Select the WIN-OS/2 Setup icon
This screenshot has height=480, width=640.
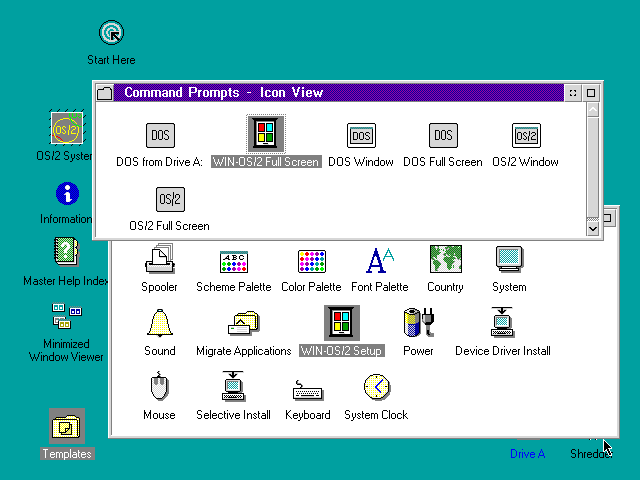point(342,322)
